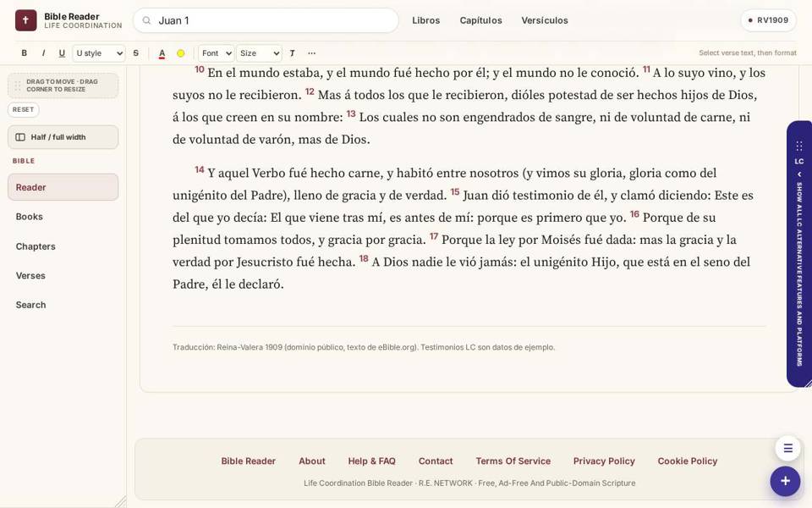Viewport: 812px width, 508px height.
Task: Select Reader in the sidebar
Action: pos(63,187)
